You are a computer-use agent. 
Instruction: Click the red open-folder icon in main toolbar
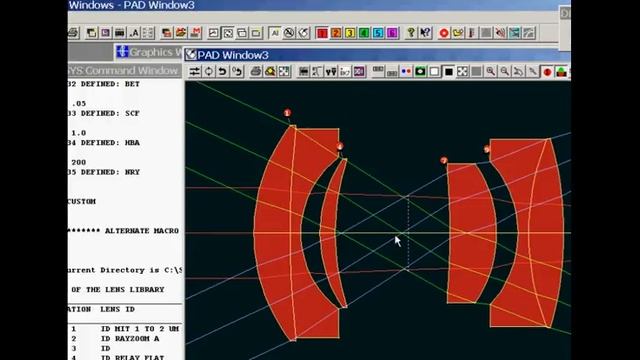click(181, 33)
